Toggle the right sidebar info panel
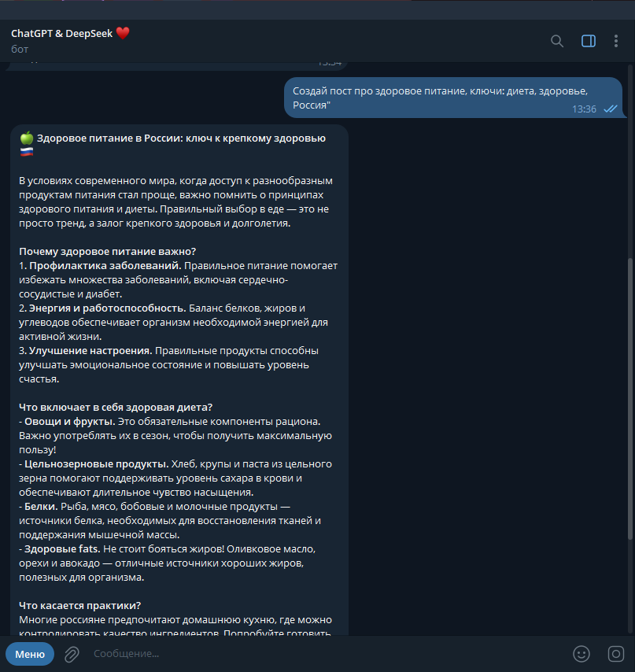635x672 pixels. tap(589, 41)
